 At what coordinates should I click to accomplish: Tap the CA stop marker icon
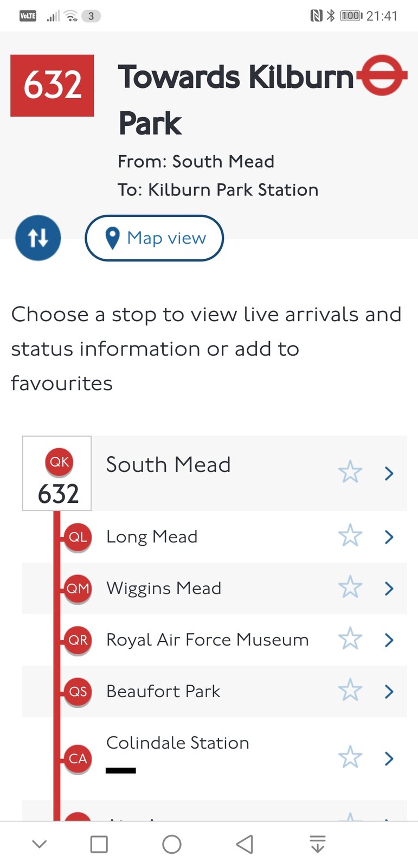tap(78, 758)
